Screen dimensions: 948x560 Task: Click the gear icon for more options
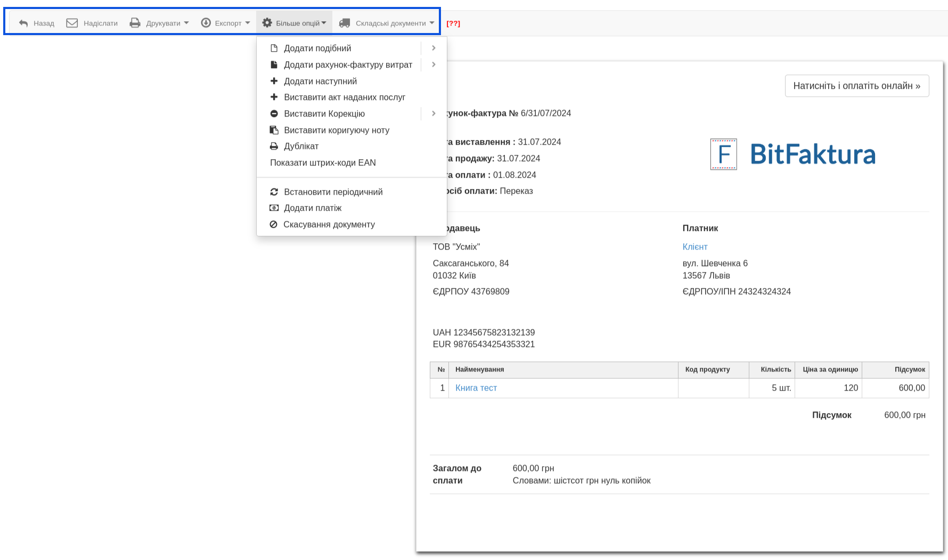[267, 23]
